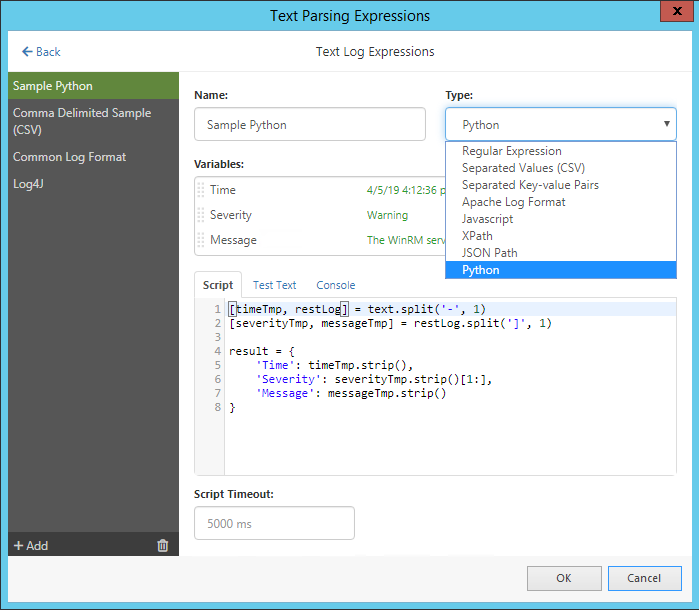This screenshot has height=610, width=699.
Task: Select Sample Python in sidebar
Action: [93, 86]
